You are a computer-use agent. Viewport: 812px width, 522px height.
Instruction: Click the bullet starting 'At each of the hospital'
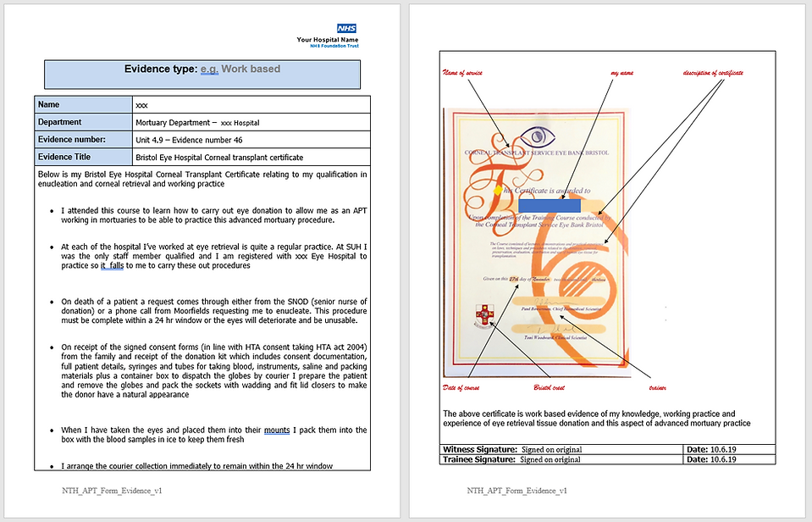coord(213,256)
